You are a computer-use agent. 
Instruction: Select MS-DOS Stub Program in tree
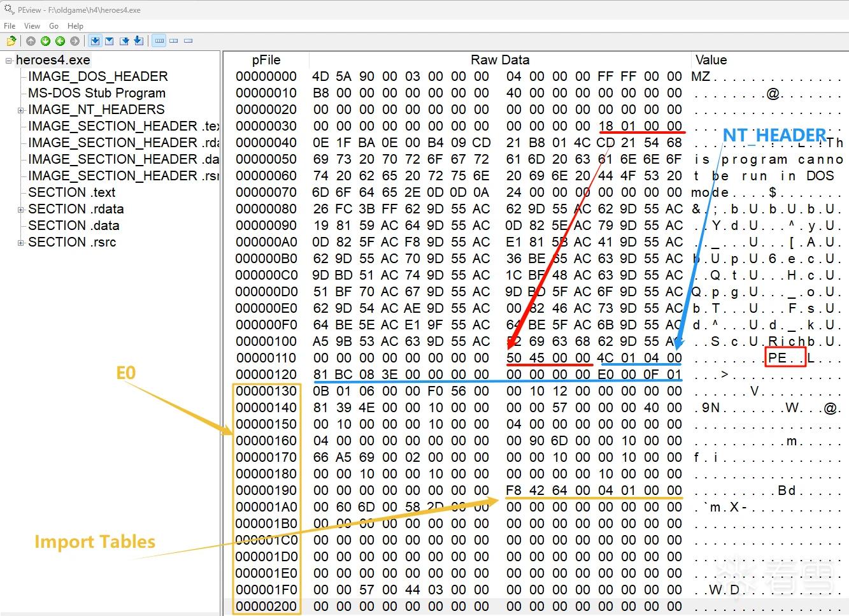97,93
